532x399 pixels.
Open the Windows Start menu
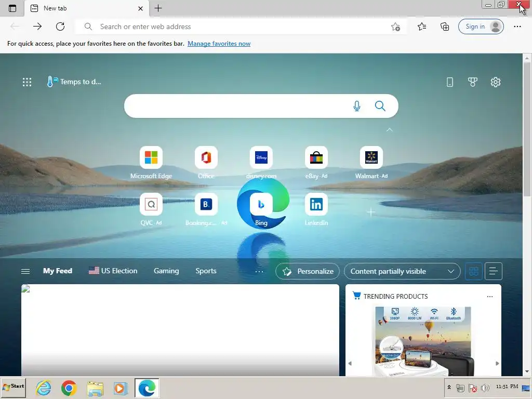point(13,388)
